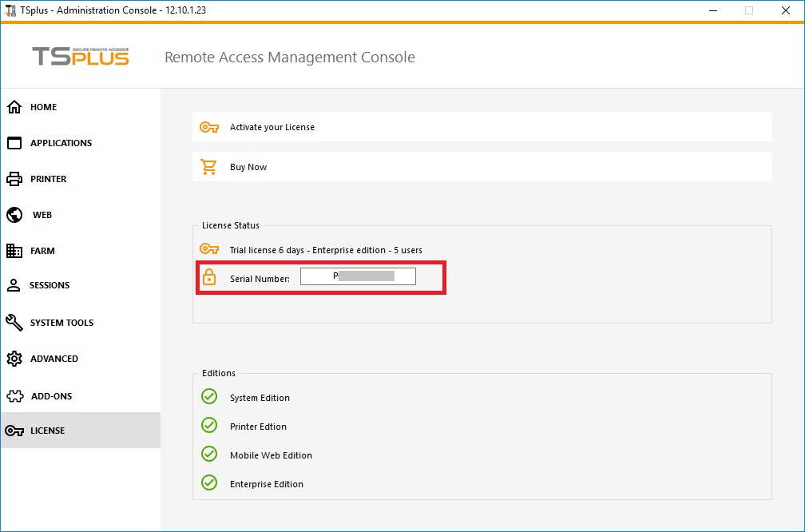Click the Web globe icon
This screenshot has width=805, height=532.
[x=14, y=215]
